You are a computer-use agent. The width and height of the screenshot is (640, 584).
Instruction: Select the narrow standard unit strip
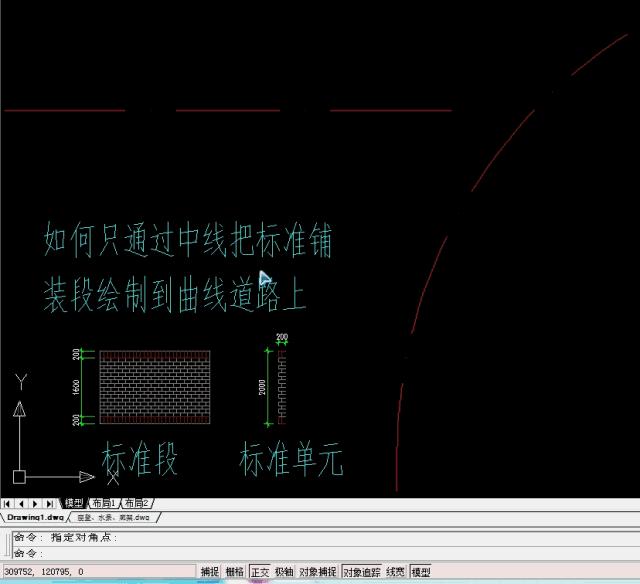(x=282, y=387)
